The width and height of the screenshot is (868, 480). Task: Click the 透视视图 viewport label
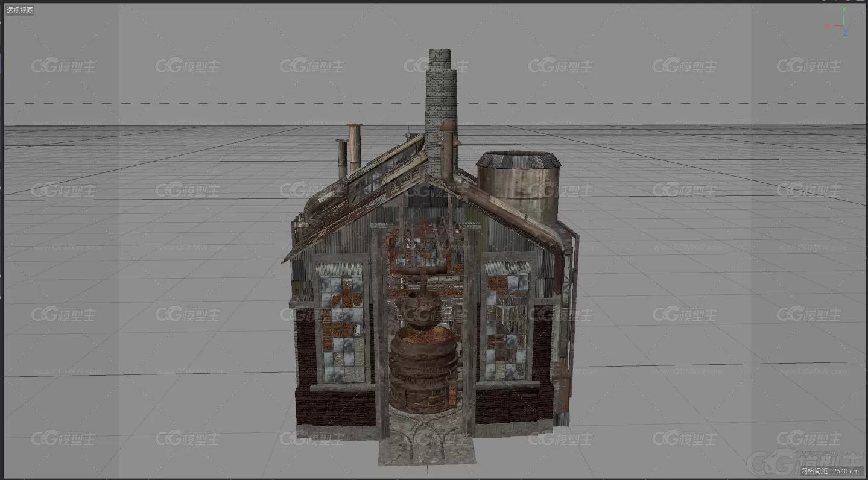(20, 10)
